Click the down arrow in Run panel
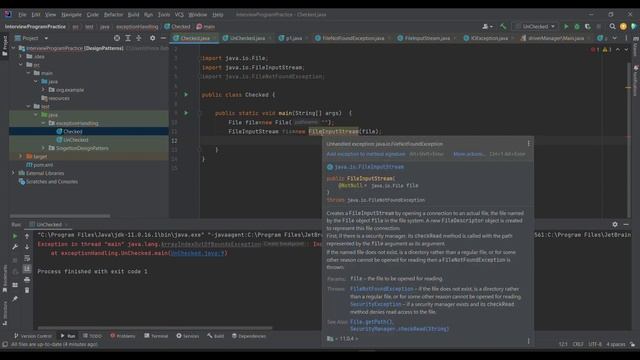 click(27, 247)
